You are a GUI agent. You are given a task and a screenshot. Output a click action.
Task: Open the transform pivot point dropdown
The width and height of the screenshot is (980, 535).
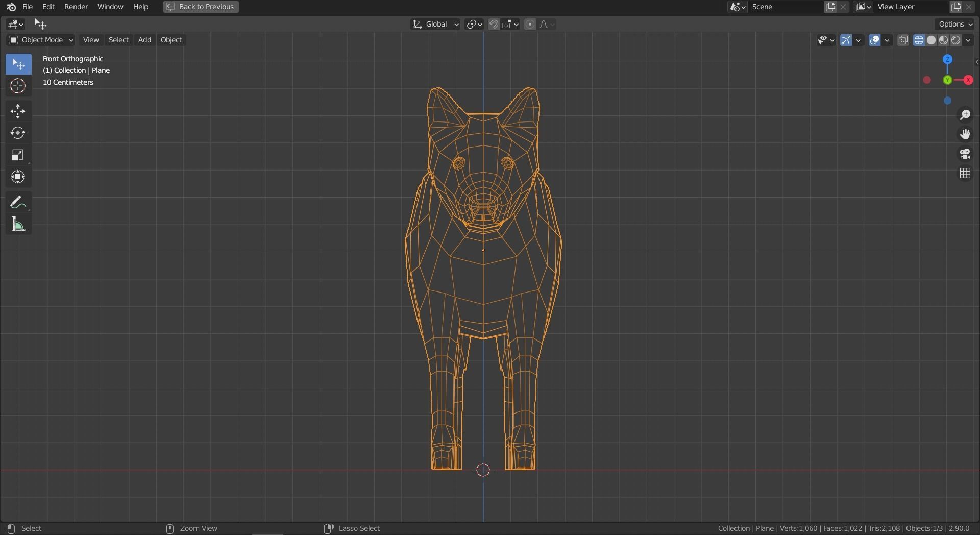[x=474, y=24]
